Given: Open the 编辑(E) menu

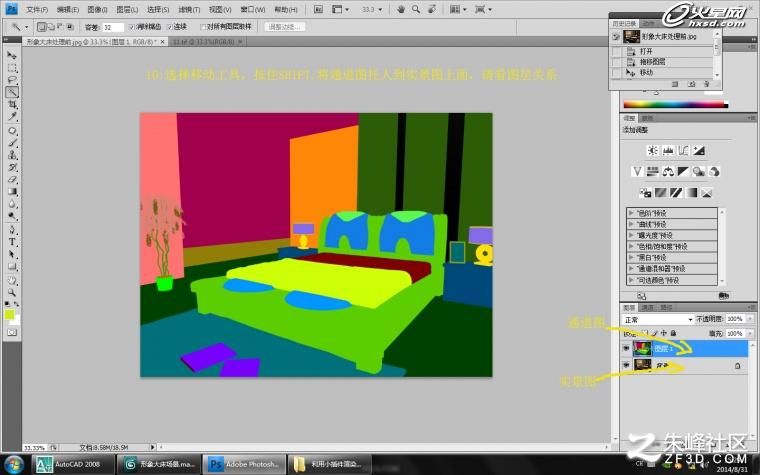Looking at the screenshot, I should (x=67, y=10).
